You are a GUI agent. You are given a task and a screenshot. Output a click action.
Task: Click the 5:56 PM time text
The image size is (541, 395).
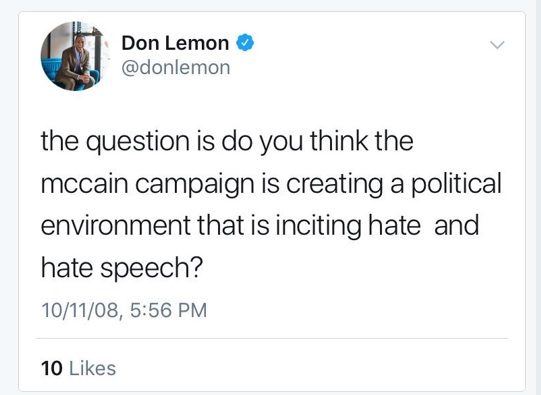(168, 310)
